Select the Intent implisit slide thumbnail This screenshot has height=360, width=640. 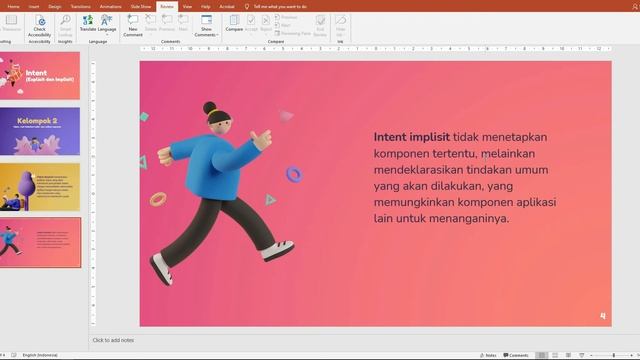[40, 242]
